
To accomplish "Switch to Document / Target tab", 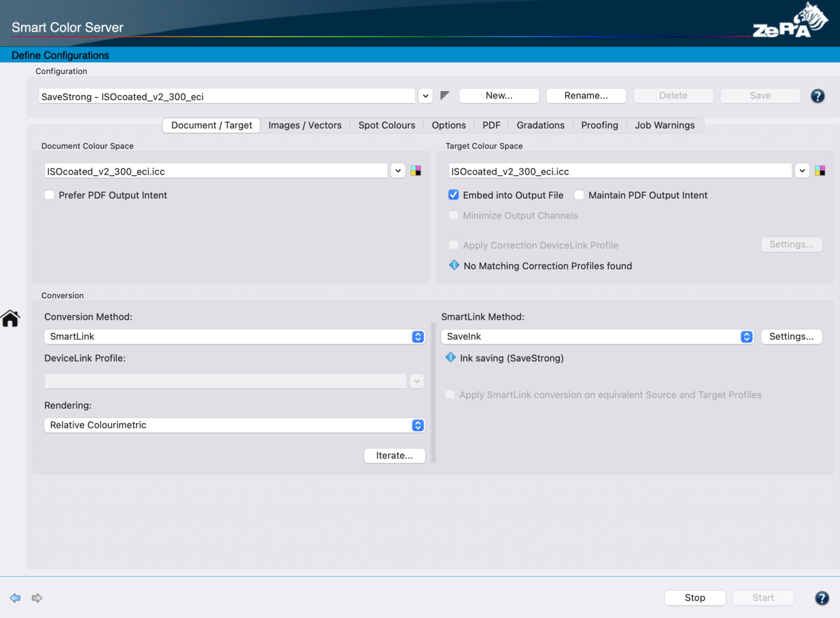I will coord(211,125).
